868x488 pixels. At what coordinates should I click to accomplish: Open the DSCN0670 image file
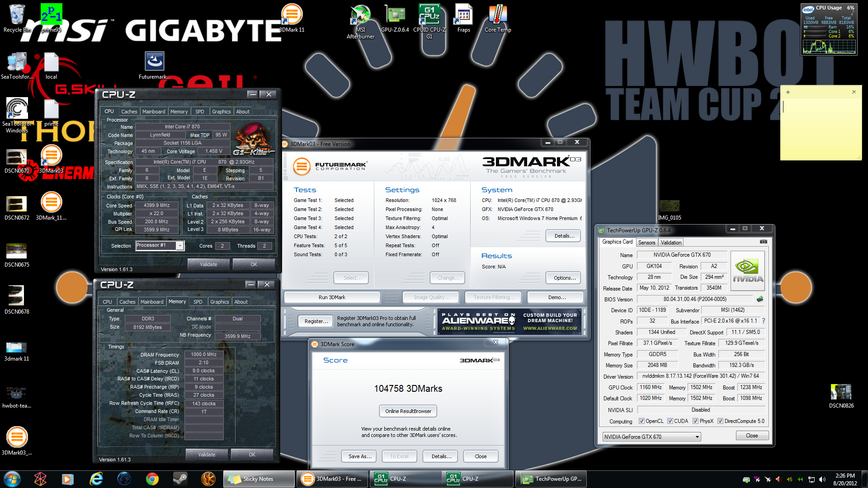pos(17,162)
